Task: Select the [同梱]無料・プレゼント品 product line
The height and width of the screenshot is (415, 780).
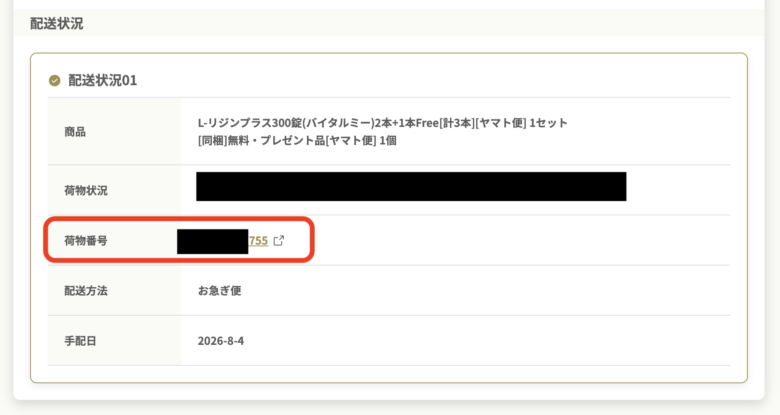Action: click(297, 141)
